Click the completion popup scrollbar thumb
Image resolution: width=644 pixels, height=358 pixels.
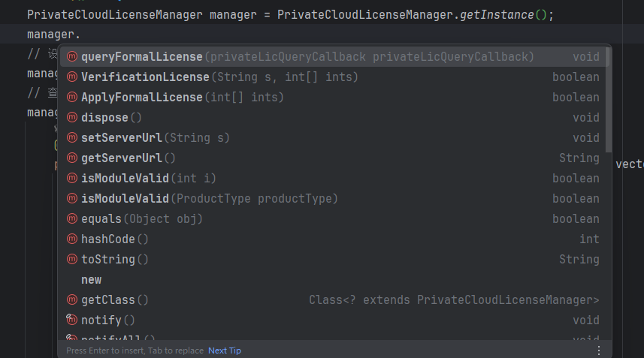coord(608,100)
